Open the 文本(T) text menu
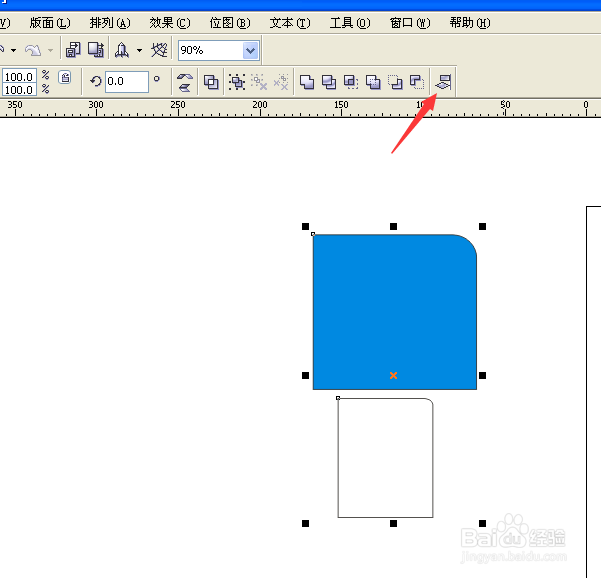This screenshot has width=601, height=578. coord(290,23)
